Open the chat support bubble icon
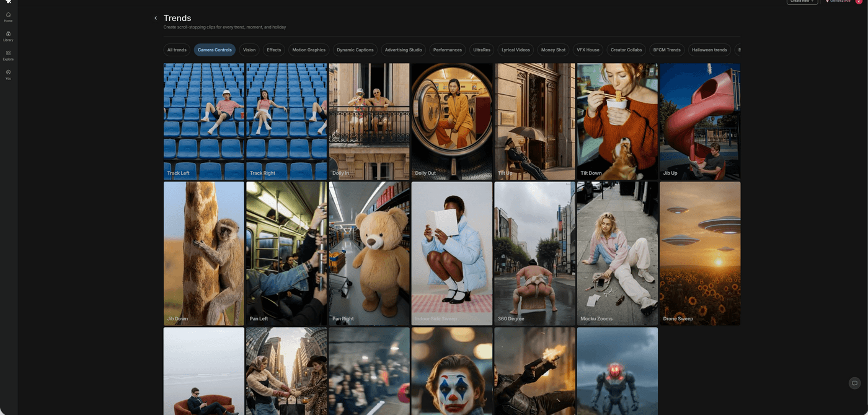868x415 pixels. [854, 383]
